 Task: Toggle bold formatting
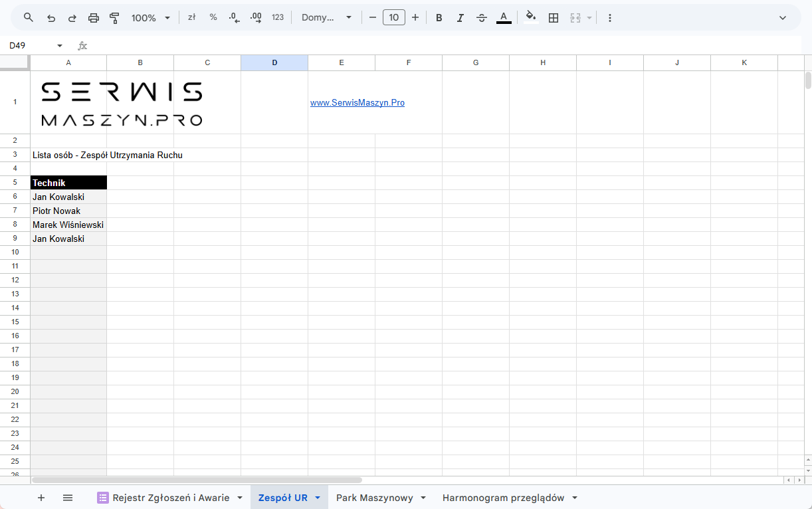point(439,17)
